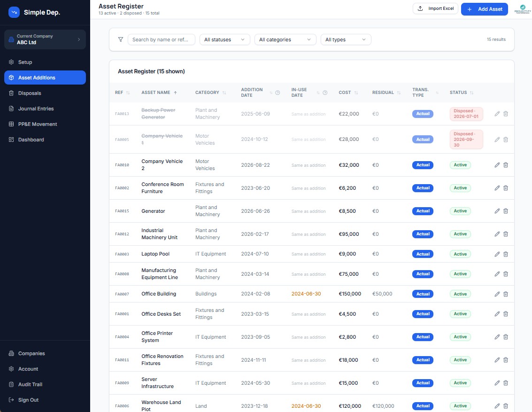The width and height of the screenshot is (532, 412).
Task: Click the Simple Dep. logo icon
Action: (14, 12)
